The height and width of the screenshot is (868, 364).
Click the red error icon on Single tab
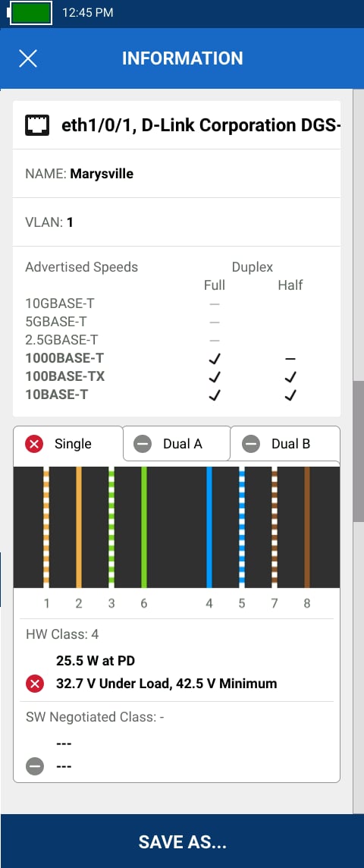[34, 444]
